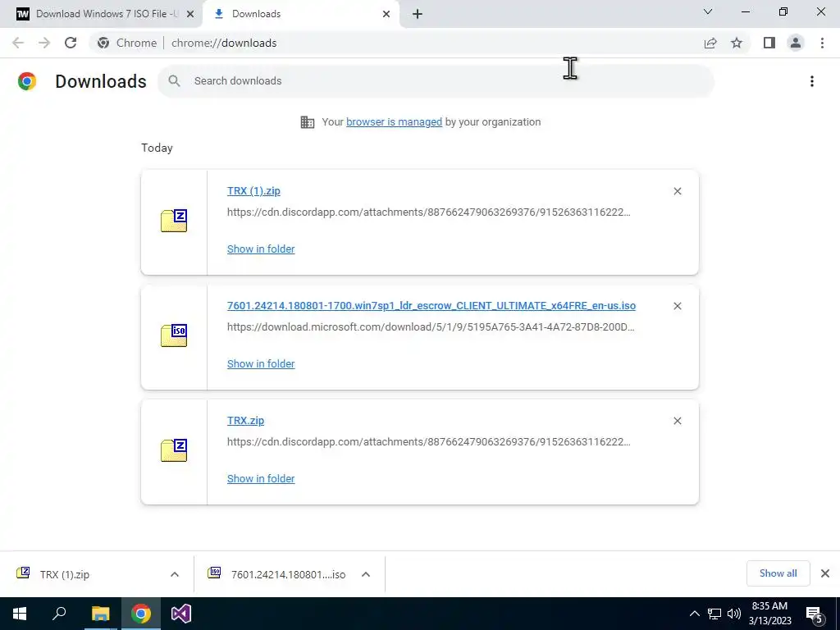Focus the Search downloads field
The image size is (840, 630).
pos(436,81)
